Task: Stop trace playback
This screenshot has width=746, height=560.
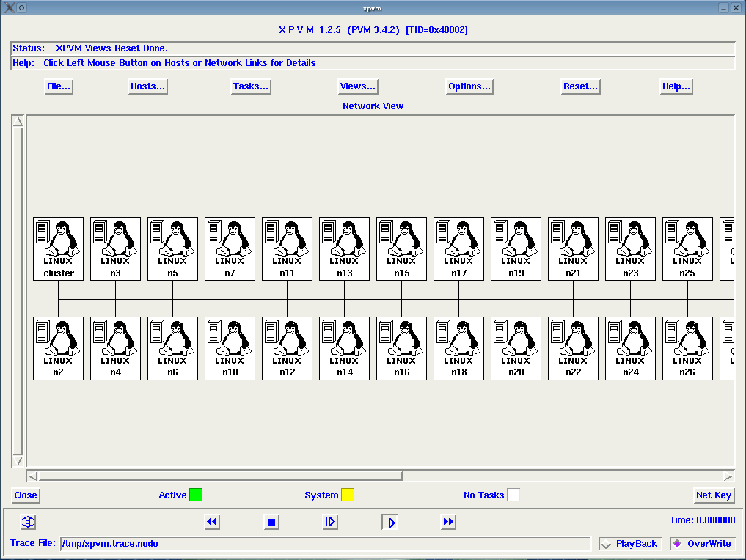Action: (271, 522)
